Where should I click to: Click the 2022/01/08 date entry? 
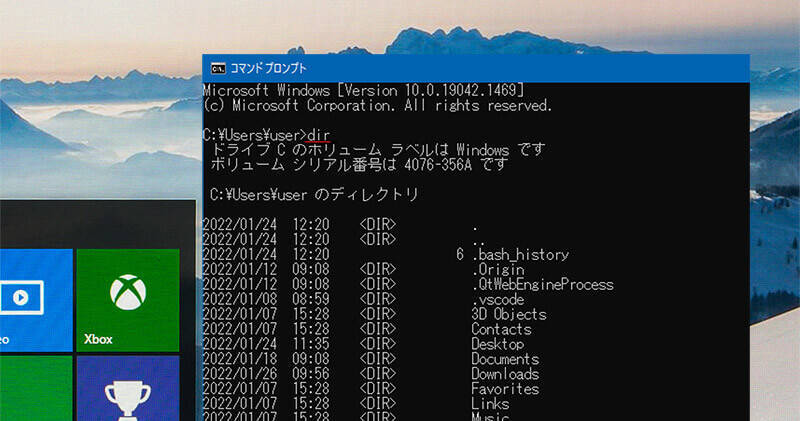(x=240, y=299)
